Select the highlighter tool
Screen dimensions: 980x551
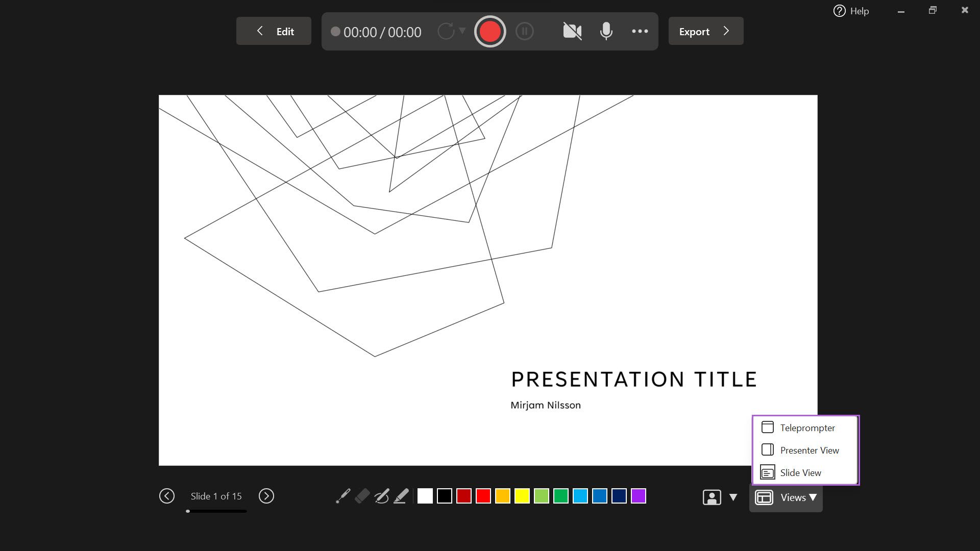click(401, 496)
